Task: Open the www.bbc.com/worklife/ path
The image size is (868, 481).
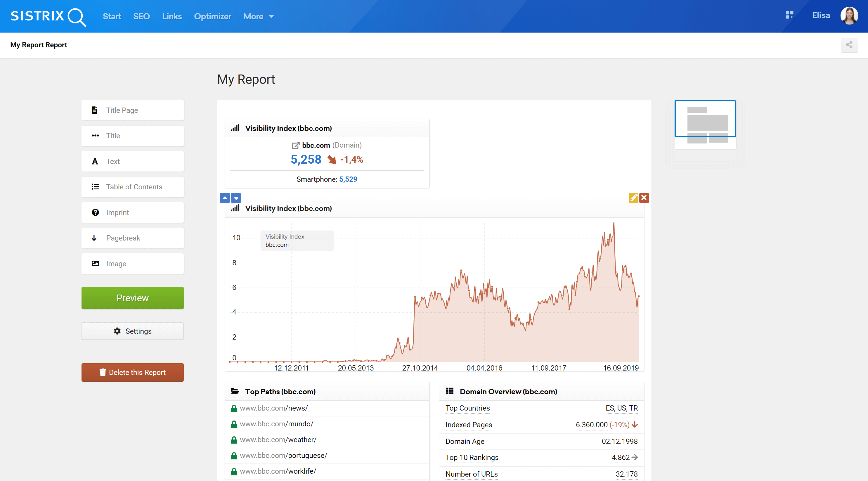Action: (x=278, y=471)
